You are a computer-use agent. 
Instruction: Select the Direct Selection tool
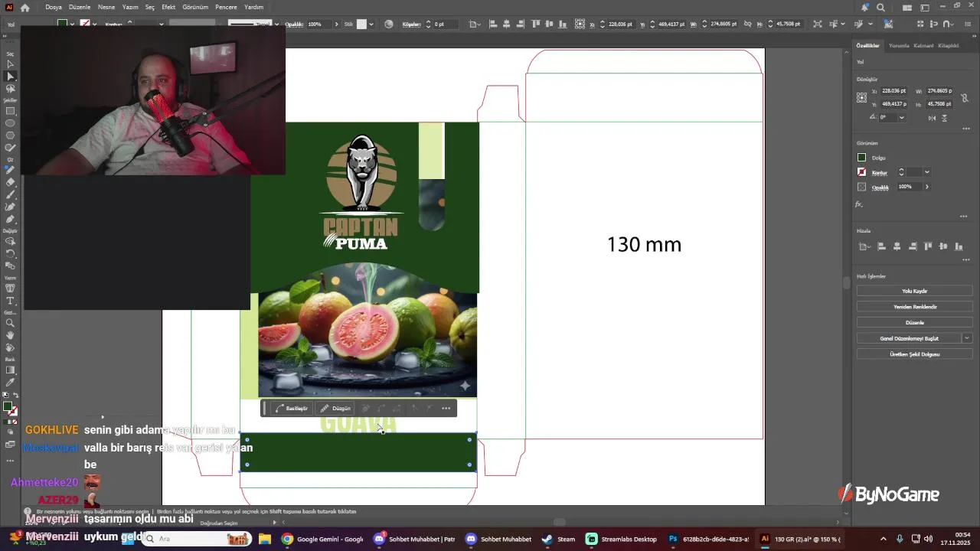[11, 77]
